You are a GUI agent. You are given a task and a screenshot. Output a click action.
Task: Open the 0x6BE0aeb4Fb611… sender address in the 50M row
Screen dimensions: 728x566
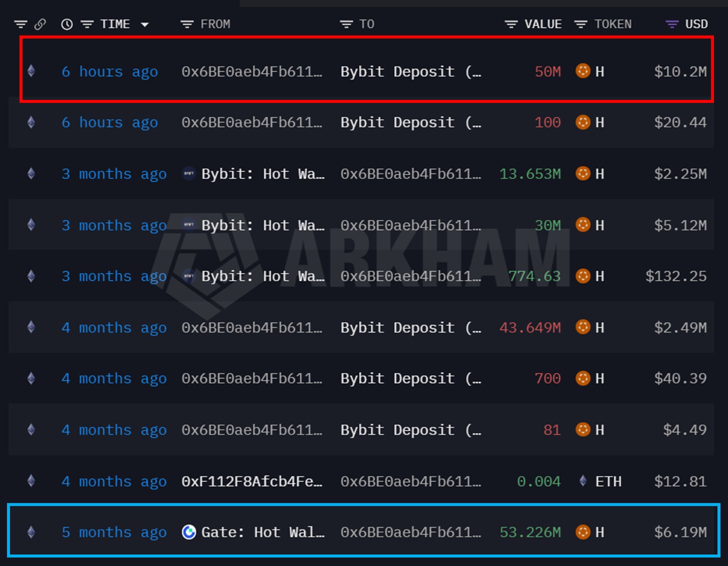(x=252, y=71)
